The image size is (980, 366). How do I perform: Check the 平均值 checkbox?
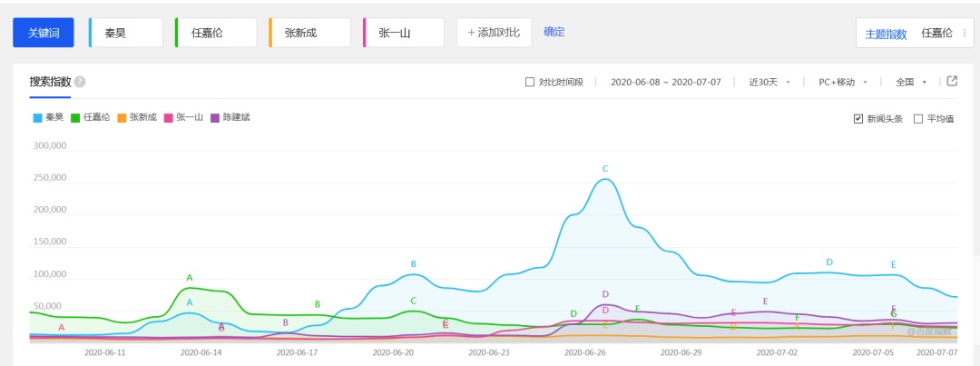click(918, 119)
